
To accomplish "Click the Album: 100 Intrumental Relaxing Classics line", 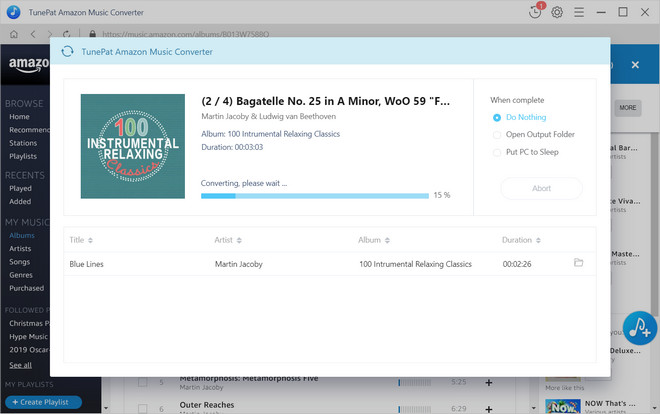I will coord(270,134).
